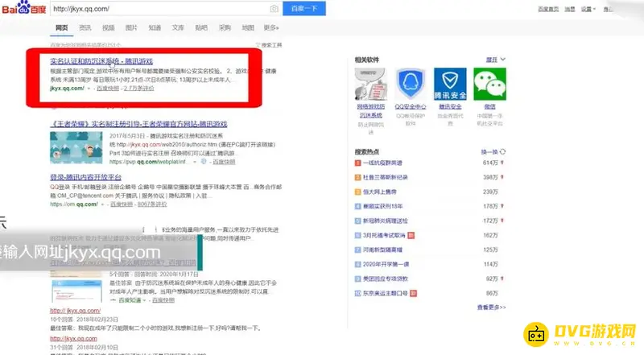Open the 更多» category menu
644x355 pixels.
[271, 27]
